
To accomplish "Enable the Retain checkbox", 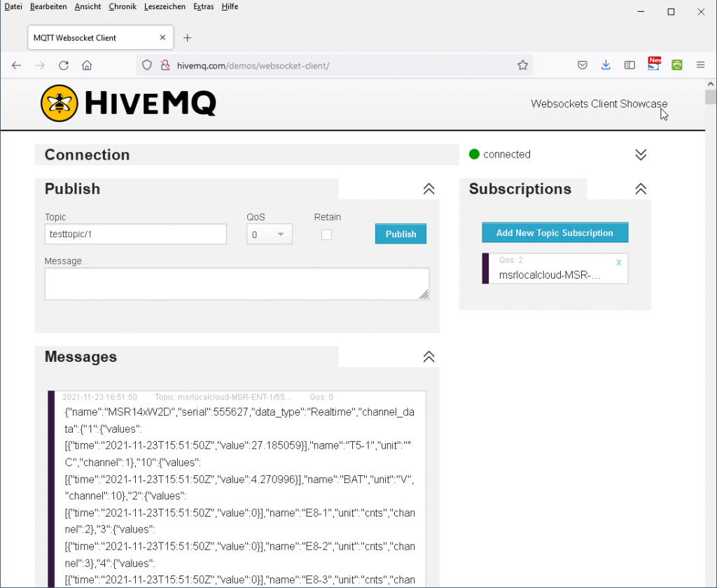I will [x=326, y=234].
